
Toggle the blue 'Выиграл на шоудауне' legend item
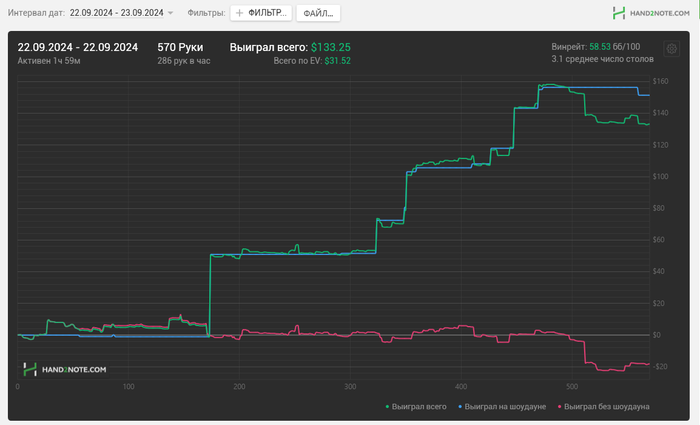[x=502, y=407]
